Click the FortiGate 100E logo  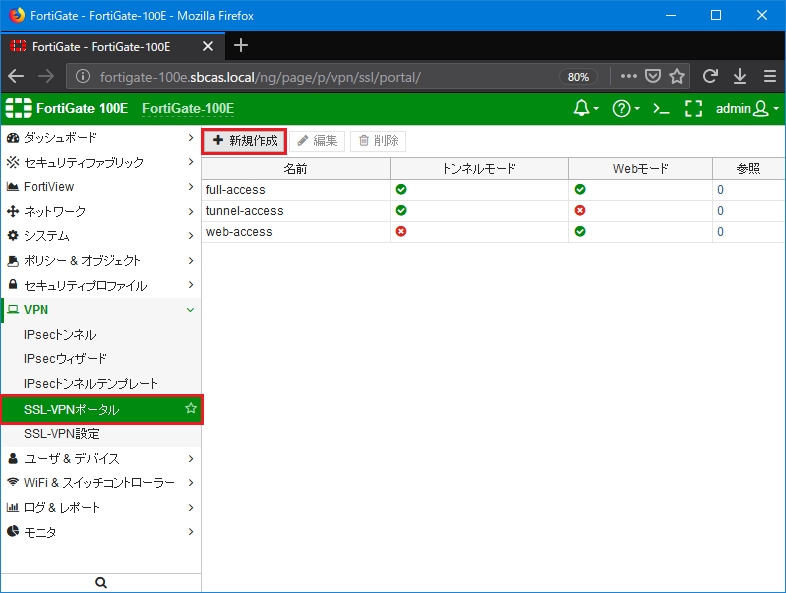pyautogui.click(x=67, y=108)
